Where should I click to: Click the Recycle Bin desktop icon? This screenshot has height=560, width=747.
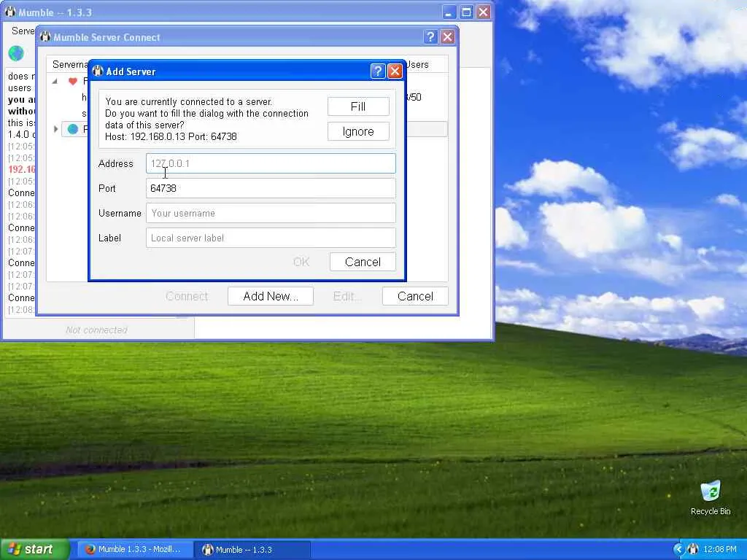711,498
